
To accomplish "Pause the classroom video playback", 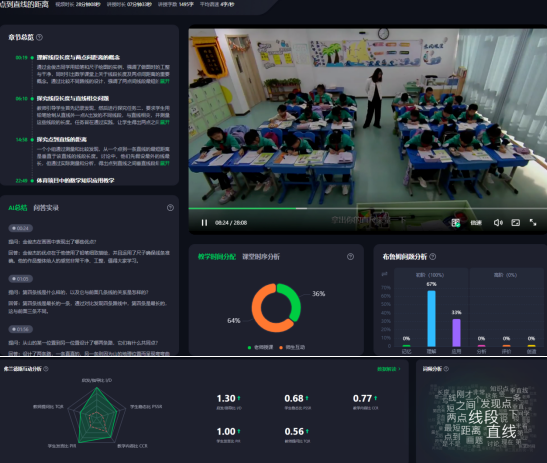I will coord(204,223).
